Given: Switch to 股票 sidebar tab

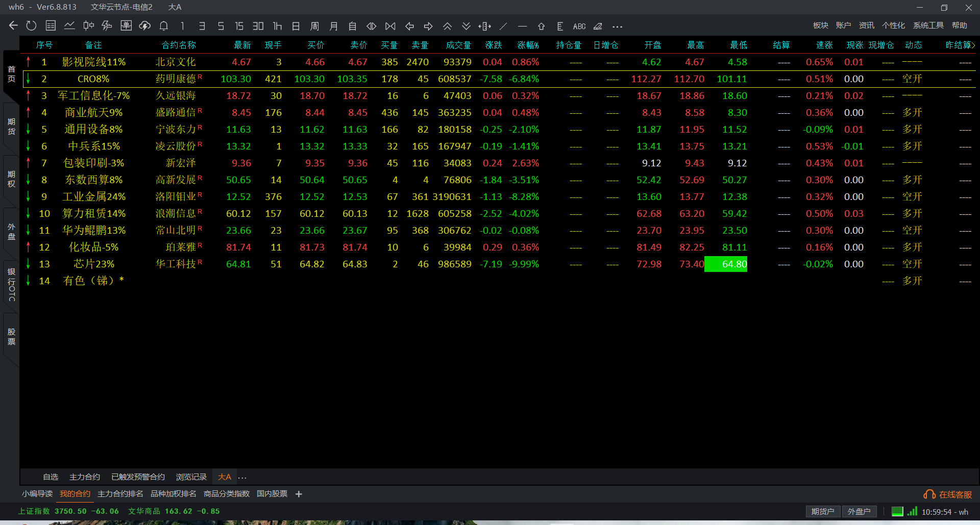Looking at the screenshot, I should click(11, 337).
